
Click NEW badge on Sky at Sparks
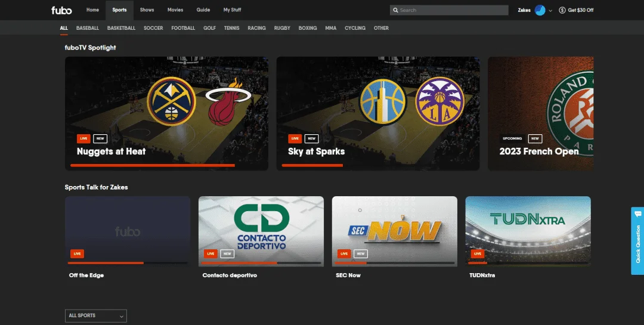point(312,138)
